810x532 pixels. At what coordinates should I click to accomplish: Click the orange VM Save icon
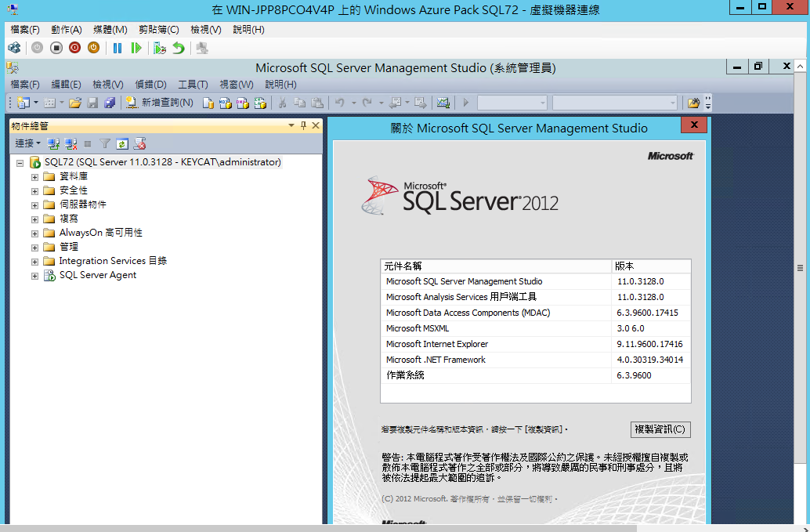(x=93, y=48)
